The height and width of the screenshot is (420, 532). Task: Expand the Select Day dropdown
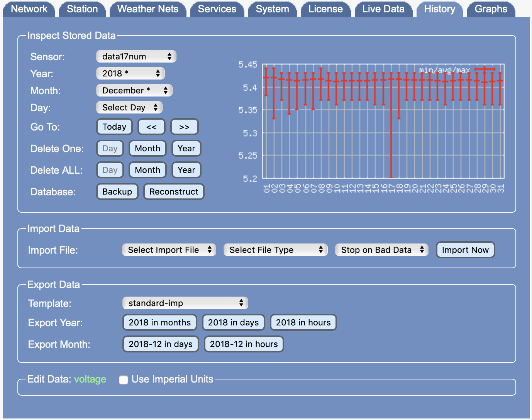[129, 107]
